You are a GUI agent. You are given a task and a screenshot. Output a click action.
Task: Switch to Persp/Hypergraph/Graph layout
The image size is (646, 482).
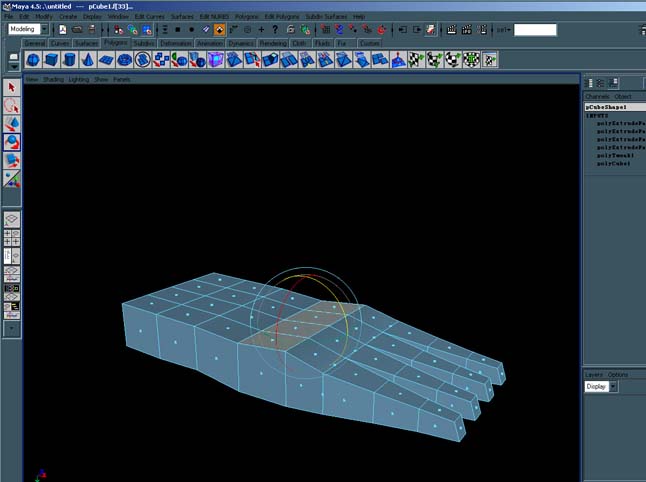click(12, 310)
